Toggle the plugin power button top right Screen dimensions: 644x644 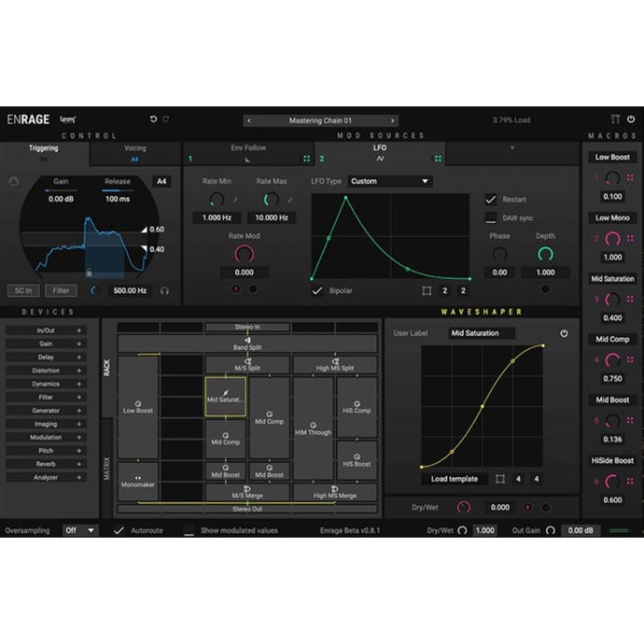[x=631, y=119]
